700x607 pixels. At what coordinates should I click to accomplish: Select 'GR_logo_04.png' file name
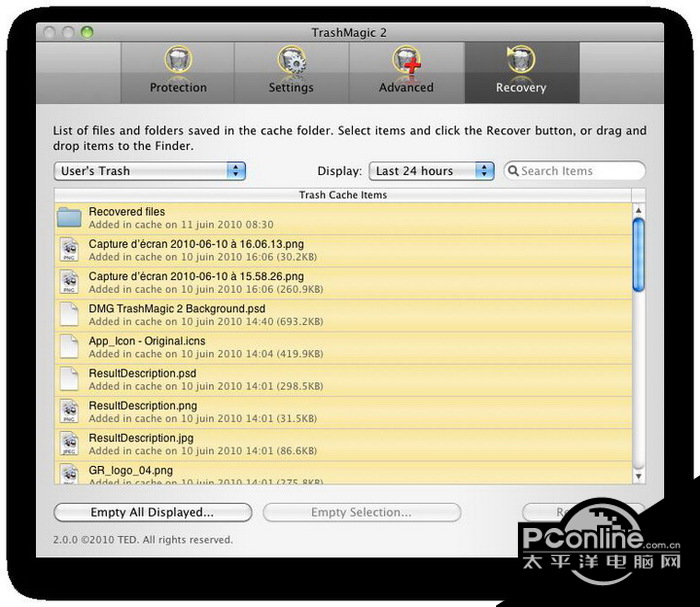pos(130,470)
